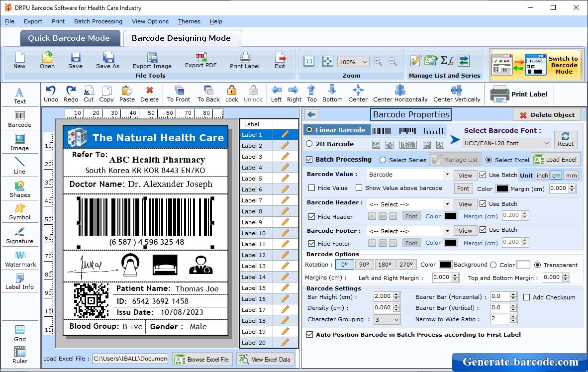The width and height of the screenshot is (588, 372).
Task: Click the Save As toolbar icon
Action: point(107,60)
